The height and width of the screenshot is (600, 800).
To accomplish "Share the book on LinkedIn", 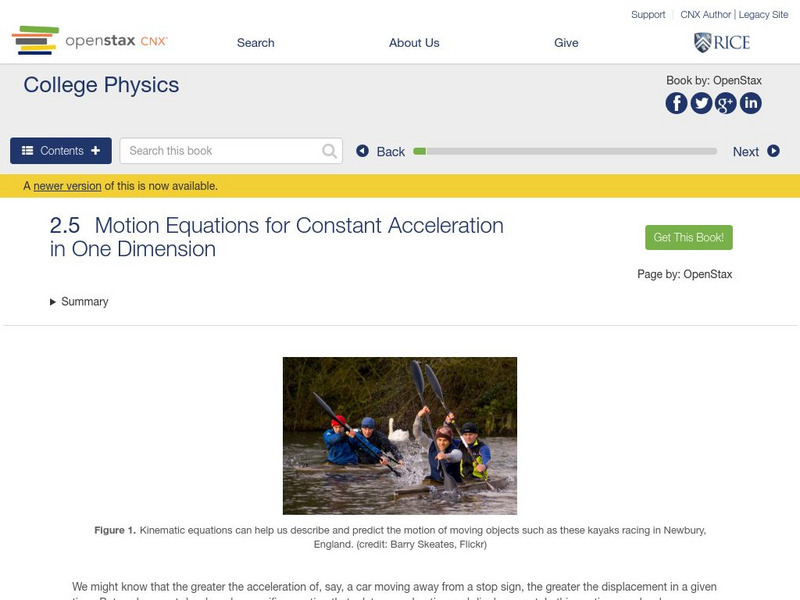I will coord(750,103).
